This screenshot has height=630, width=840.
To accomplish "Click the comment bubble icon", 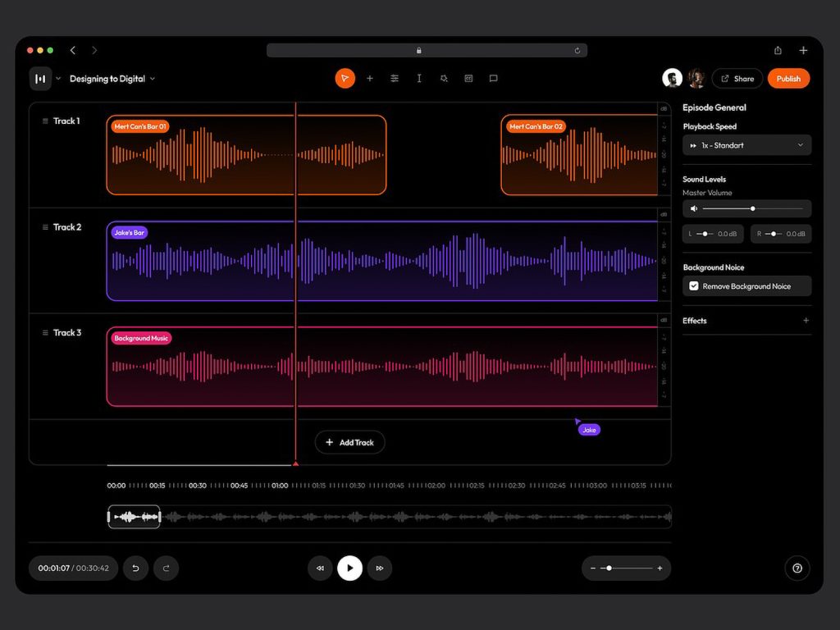I will 493,78.
